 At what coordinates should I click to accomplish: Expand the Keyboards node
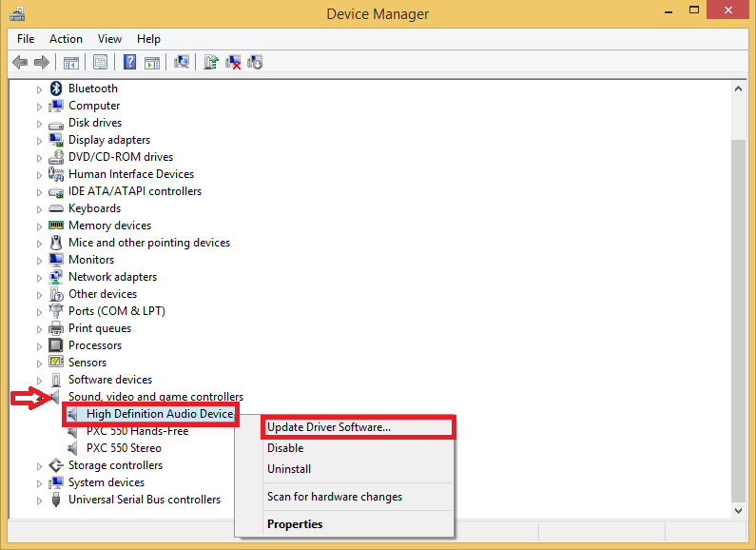(x=39, y=209)
